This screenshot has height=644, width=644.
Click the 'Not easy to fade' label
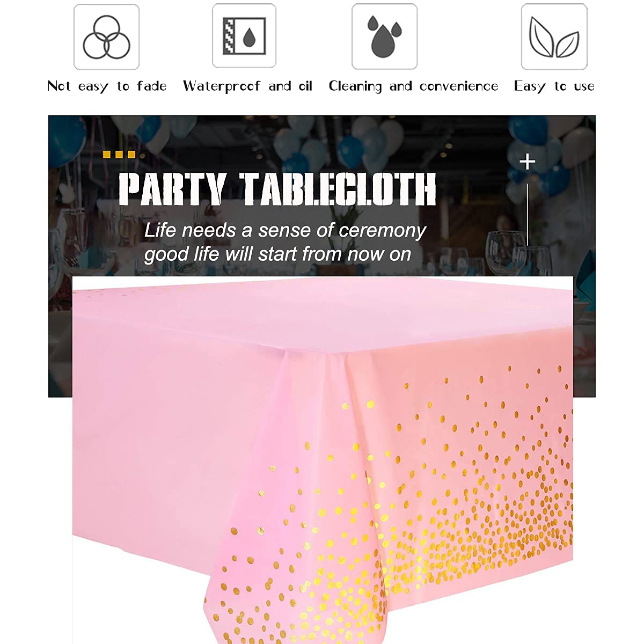pos(107,86)
